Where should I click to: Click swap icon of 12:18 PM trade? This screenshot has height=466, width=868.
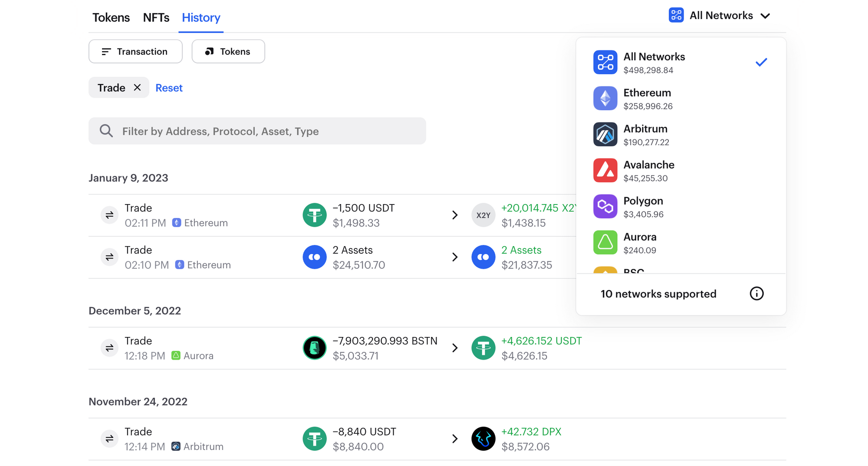tap(109, 348)
